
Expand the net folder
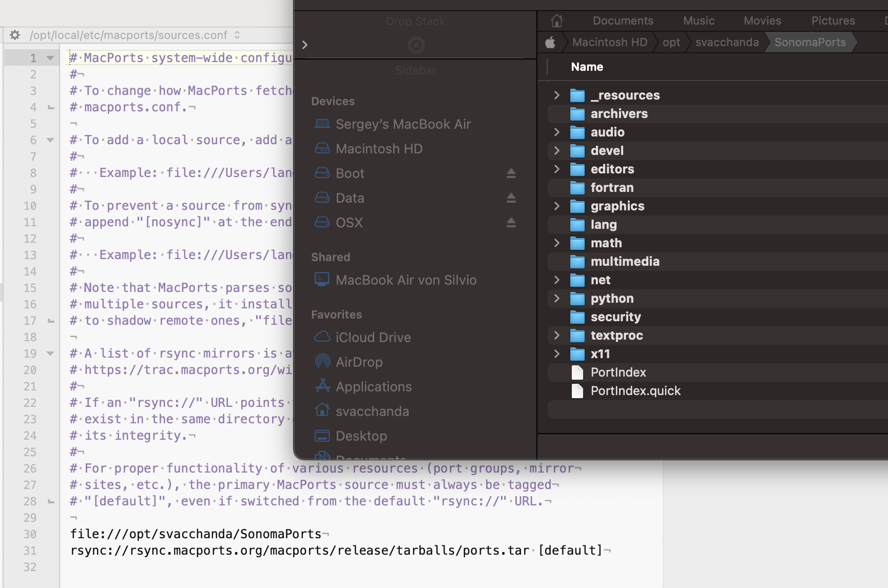(556, 280)
